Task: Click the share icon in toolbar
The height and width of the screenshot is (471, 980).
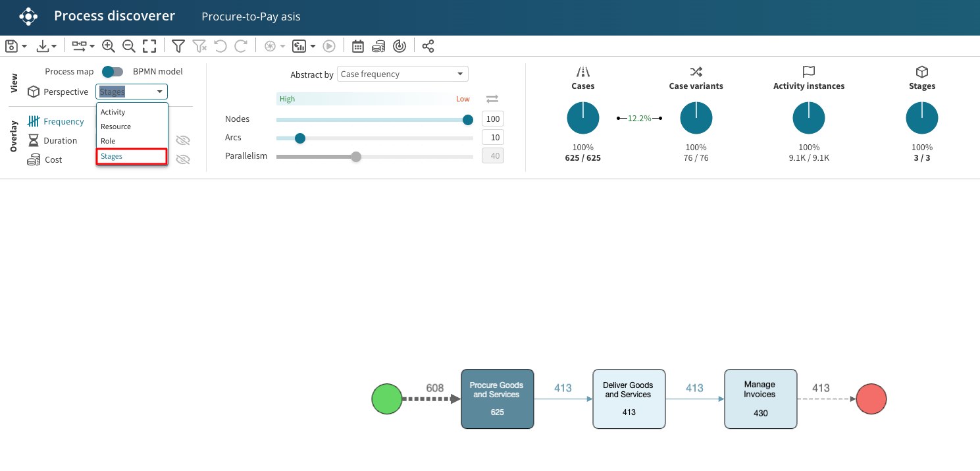Action: click(428, 46)
